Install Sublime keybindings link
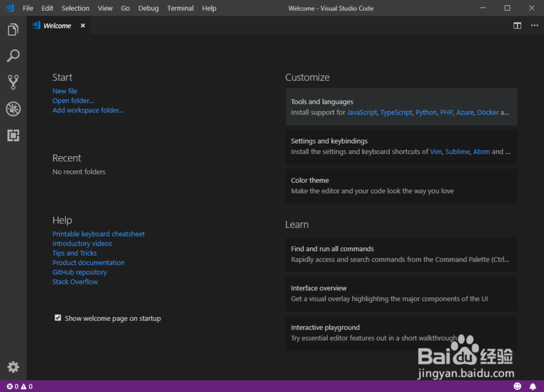544x392 pixels. (458, 152)
